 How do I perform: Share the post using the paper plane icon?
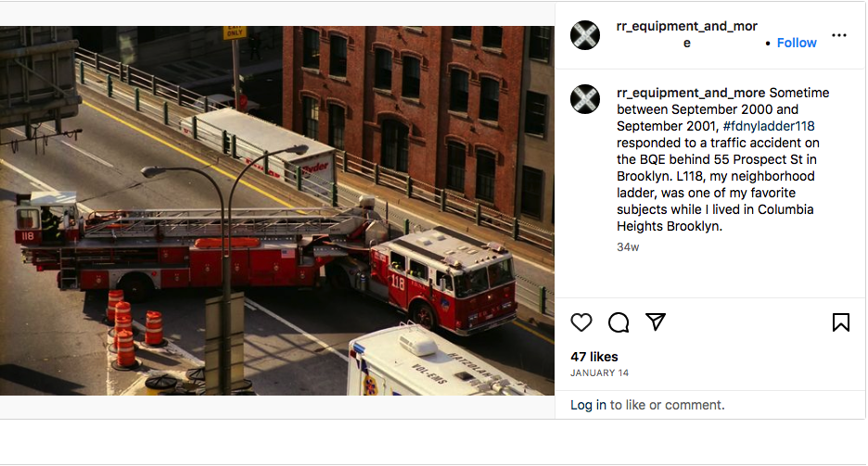pos(656,321)
